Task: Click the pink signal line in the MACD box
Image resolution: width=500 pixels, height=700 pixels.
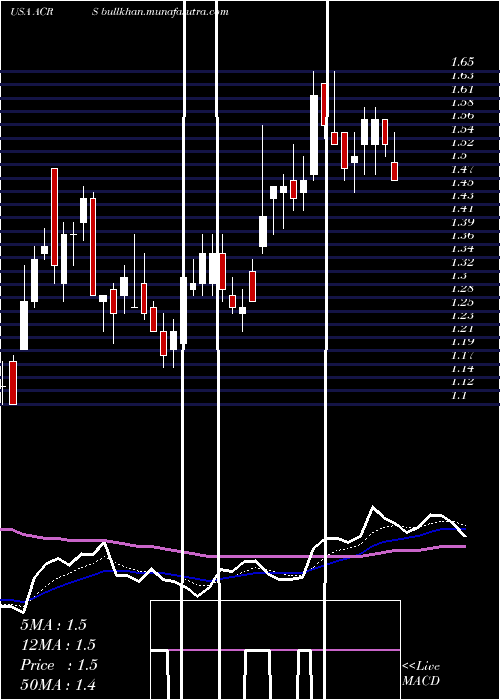Action: pos(275,650)
